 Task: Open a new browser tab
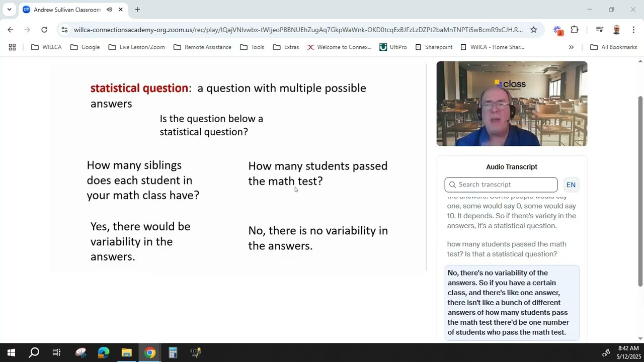pos(137,10)
